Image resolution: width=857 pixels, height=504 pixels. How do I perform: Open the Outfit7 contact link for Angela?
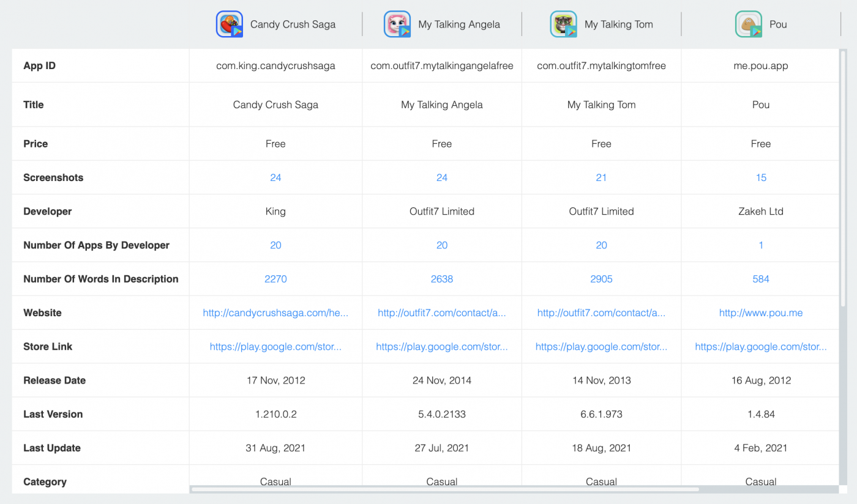(442, 313)
